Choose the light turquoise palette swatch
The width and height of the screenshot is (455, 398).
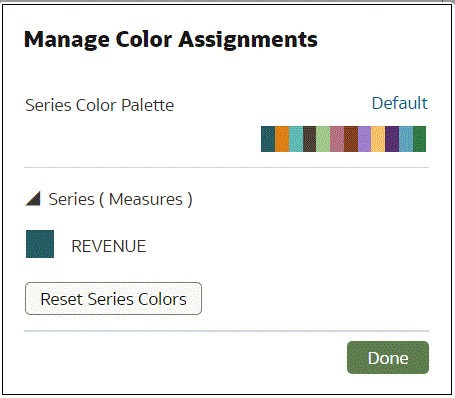click(x=296, y=139)
